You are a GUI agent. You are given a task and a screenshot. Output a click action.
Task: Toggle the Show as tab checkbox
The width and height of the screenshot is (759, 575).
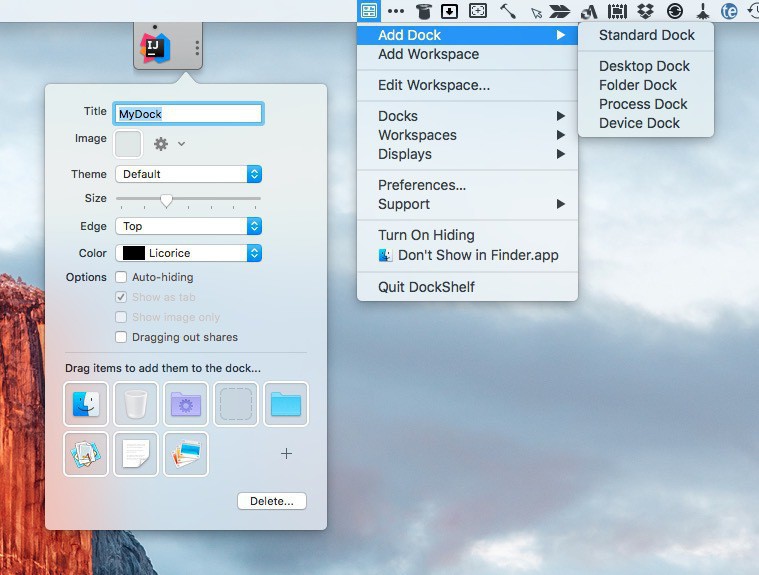(121, 297)
